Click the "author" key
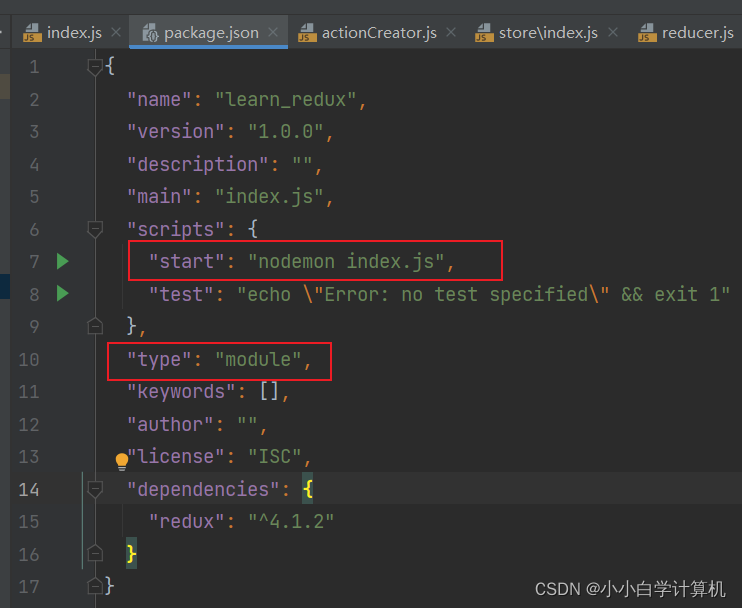The image size is (742, 608). tap(170, 424)
